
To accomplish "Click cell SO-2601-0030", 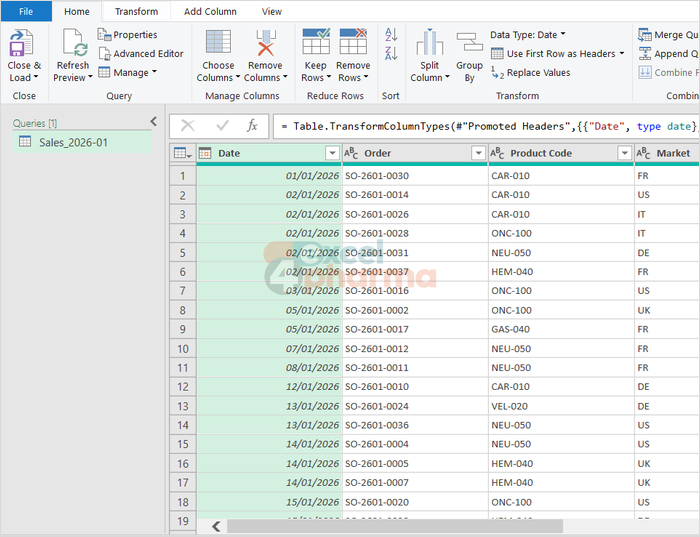I will click(x=415, y=176).
